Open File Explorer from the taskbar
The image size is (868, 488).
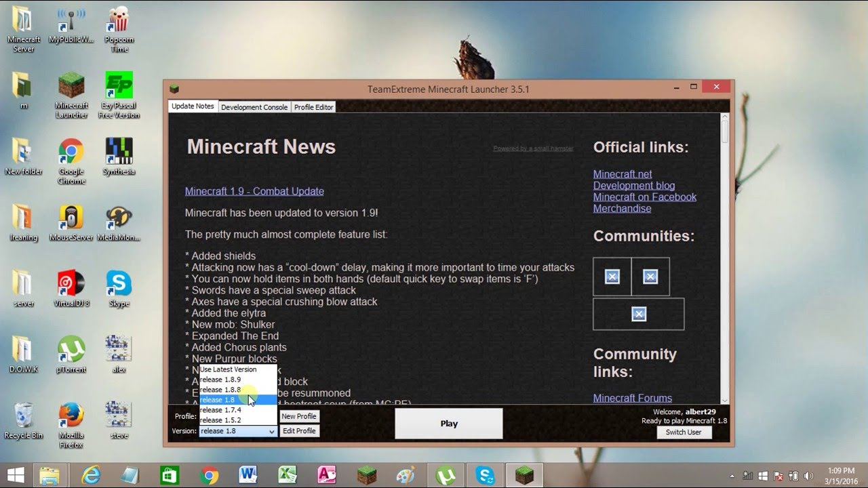[x=50, y=475]
